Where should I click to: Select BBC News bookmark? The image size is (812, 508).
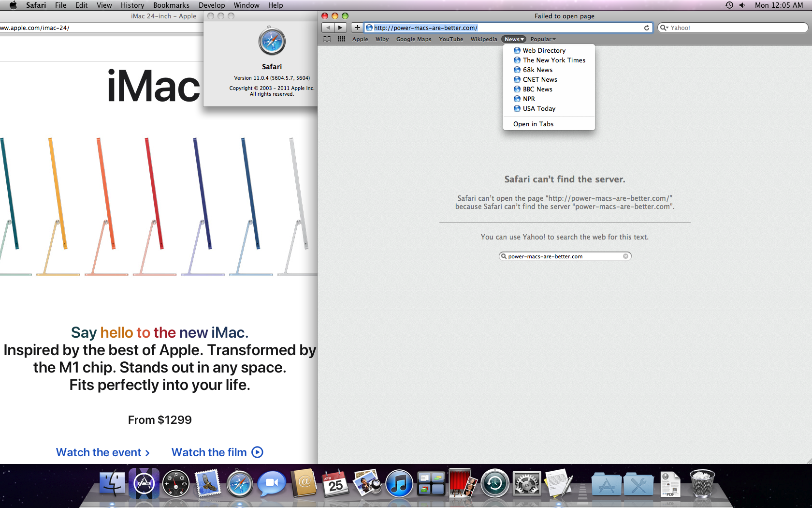549,89
